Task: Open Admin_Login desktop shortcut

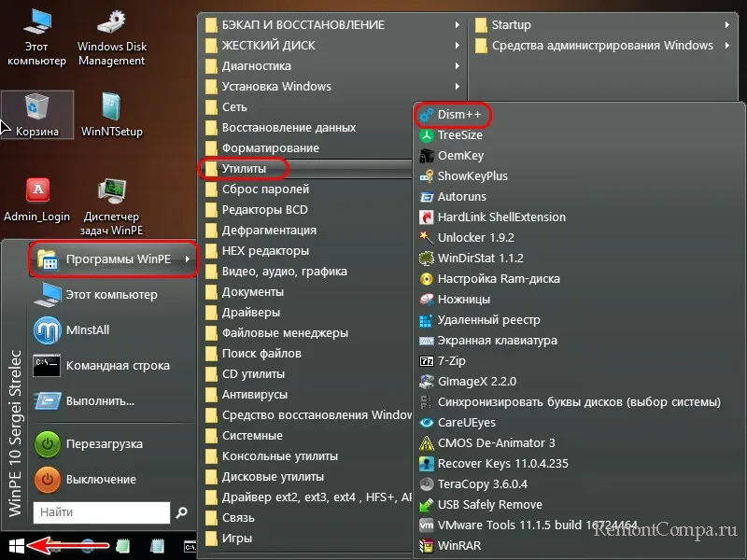Action: point(37,200)
